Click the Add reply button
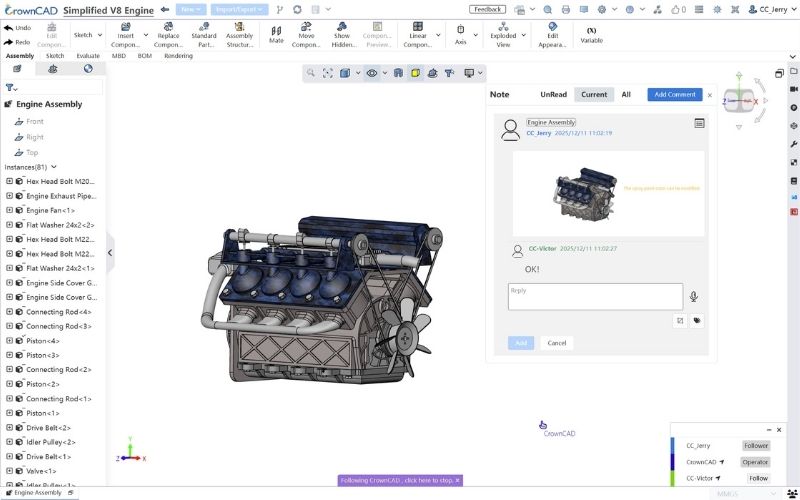The width and height of the screenshot is (800, 500). [521, 343]
